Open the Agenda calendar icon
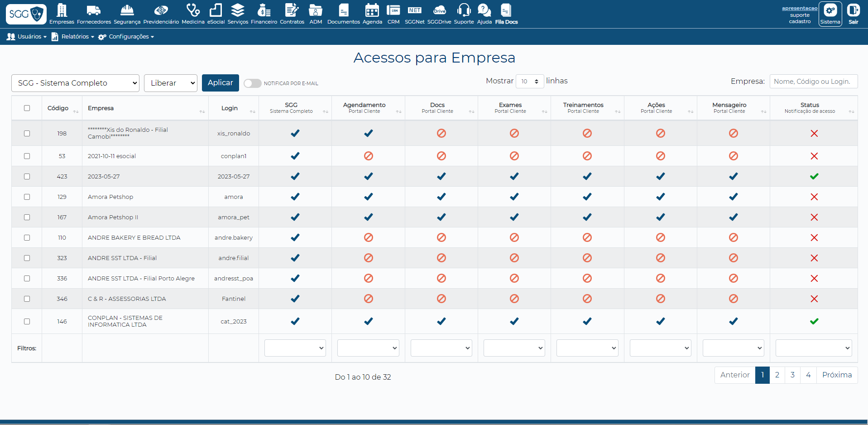868x425 pixels. coord(372,10)
